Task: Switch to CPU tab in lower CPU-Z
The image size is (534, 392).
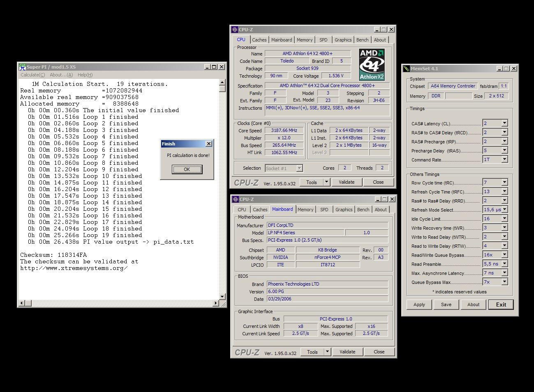Action: [x=242, y=210]
